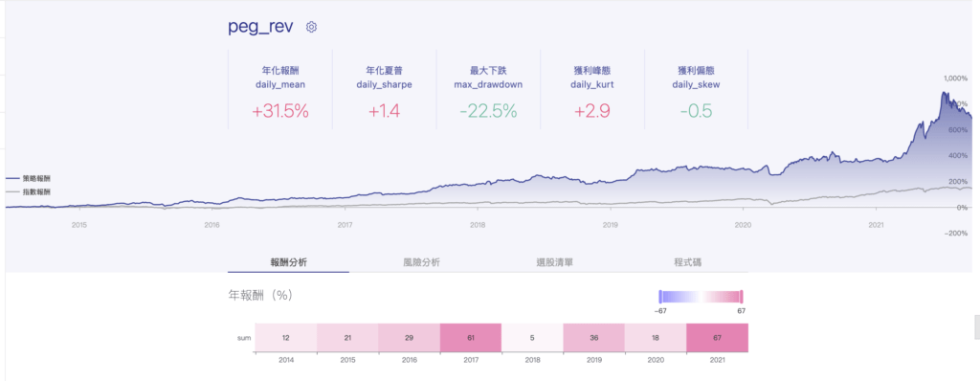Image resolution: width=980 pixels, height=381 pixels.
Task: Select the 2015 yearly return cell 21
Action: tap(347, 338)
